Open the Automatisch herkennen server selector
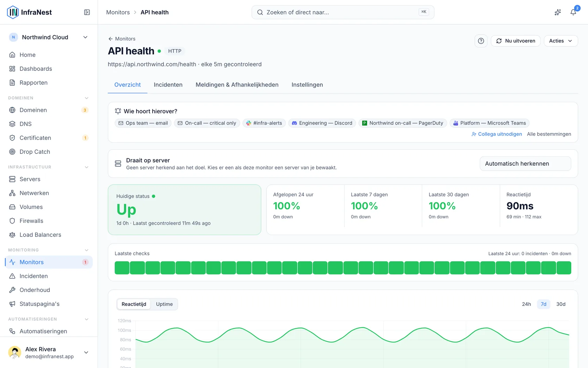Image resolution: width=588 pixels, height=368 pixels. 525,164
